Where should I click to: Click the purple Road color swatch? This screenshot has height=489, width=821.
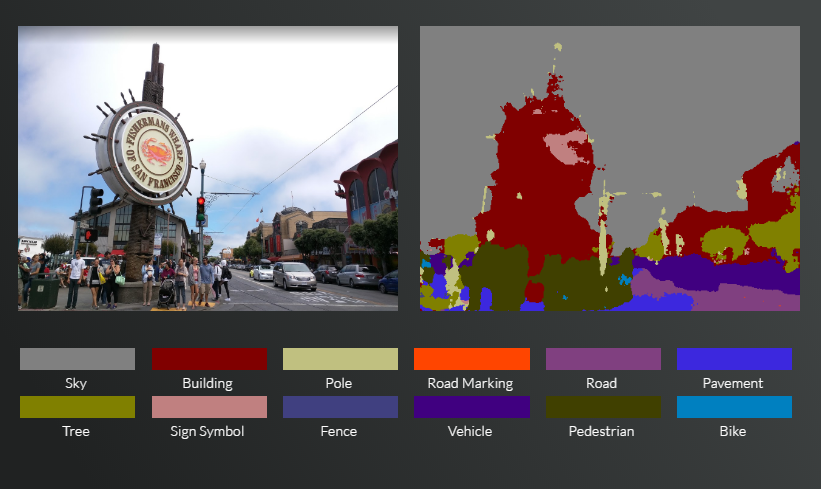tap(603, 359)
